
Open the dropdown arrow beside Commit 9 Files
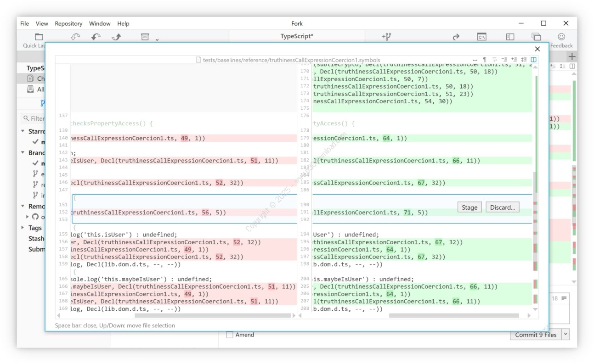(565, 335)
